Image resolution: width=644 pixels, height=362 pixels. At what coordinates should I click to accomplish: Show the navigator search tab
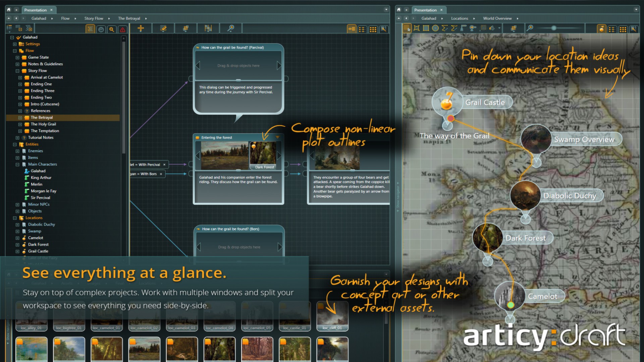tap(112, 29)
